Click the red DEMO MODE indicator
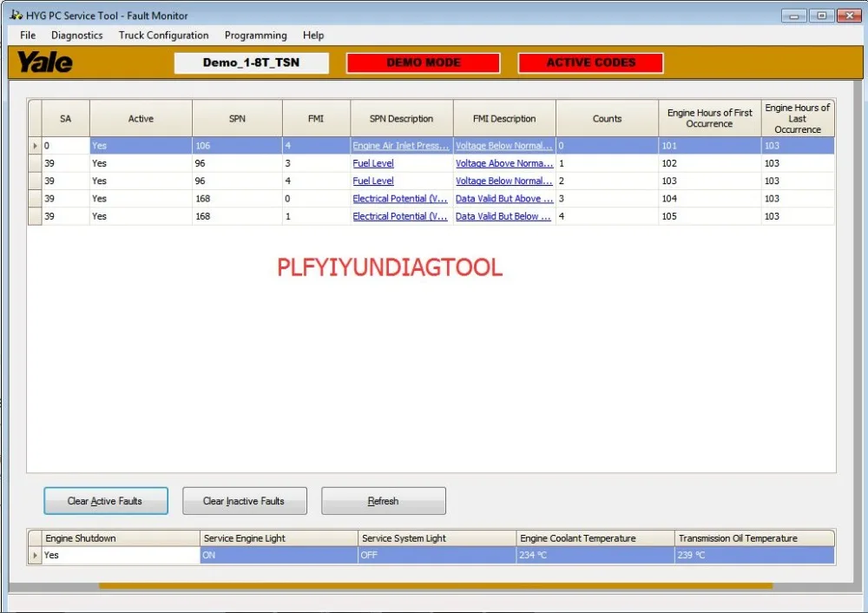 point(424,63)
